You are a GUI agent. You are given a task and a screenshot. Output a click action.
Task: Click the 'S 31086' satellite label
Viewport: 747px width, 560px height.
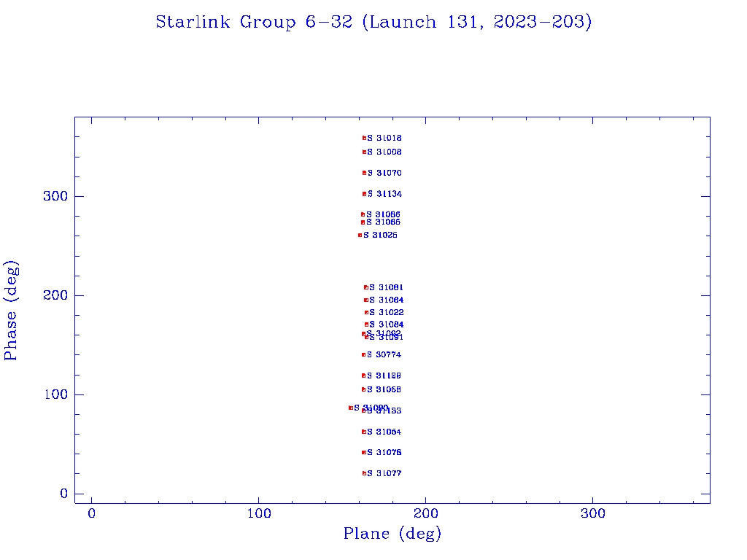384,215
